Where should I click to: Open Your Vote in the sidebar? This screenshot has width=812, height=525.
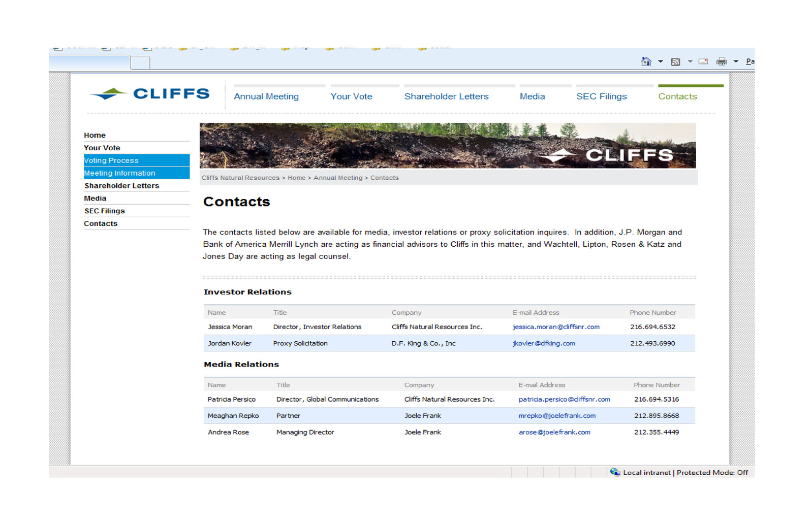102,148
